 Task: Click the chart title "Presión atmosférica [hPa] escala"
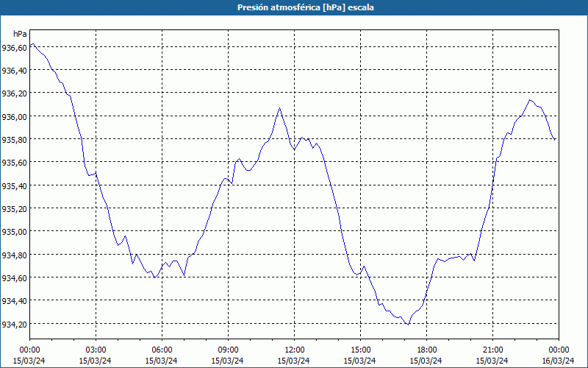[305, 7]
